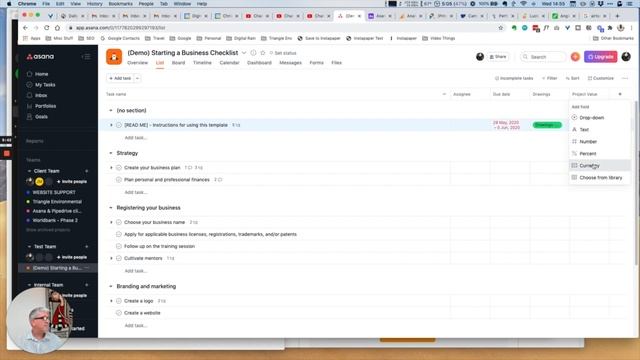Screen dimensions: 640x360
Task: Choose Currency from Add field menu
Action: click(x=600, y=165)
